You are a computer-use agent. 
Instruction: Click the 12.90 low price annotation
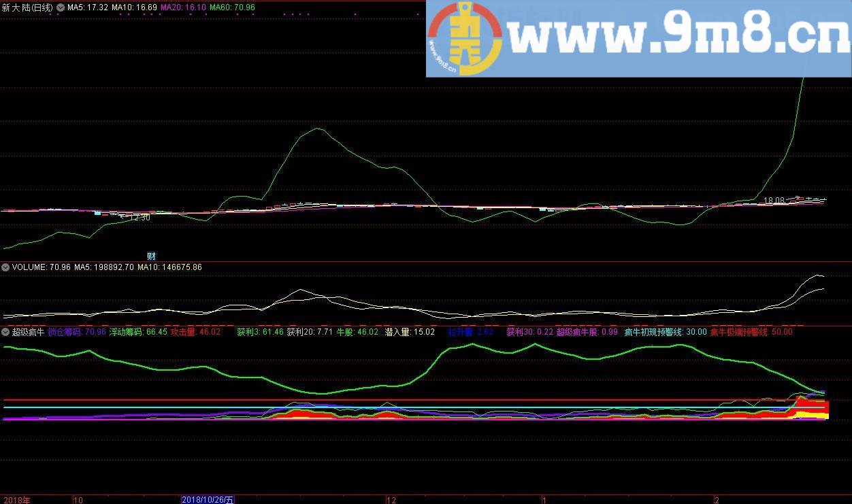(x=139, y=218)
